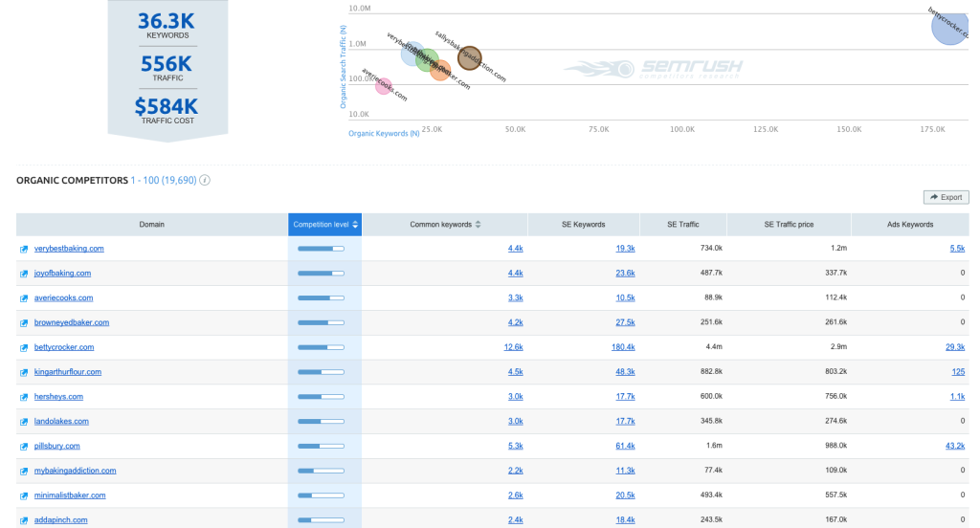Open 12.6k common keywords for bettycrocker.com
The width and height of the screenshot is (980, 528).
pyautogui.click(x=513, y=347)
